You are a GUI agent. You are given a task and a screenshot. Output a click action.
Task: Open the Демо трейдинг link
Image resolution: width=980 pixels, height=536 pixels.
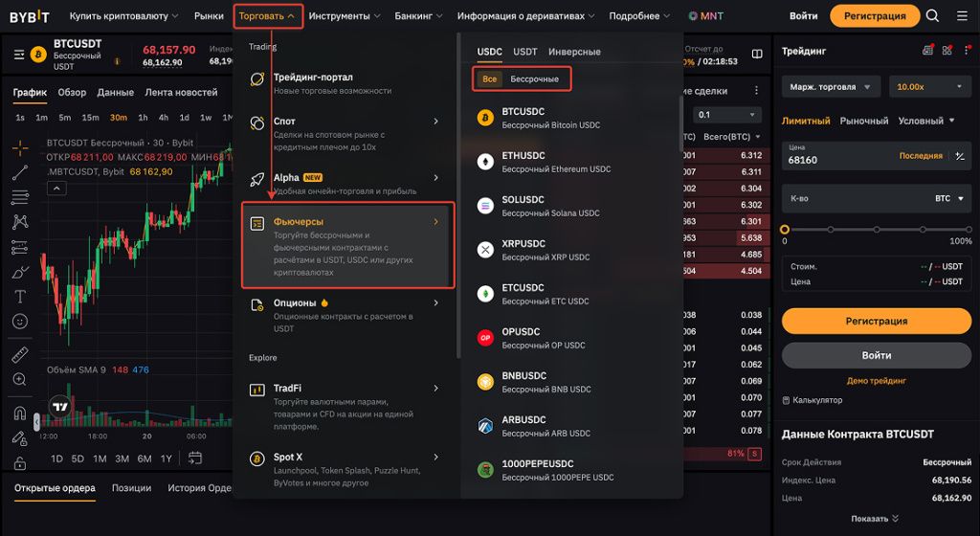coord(877,380)
